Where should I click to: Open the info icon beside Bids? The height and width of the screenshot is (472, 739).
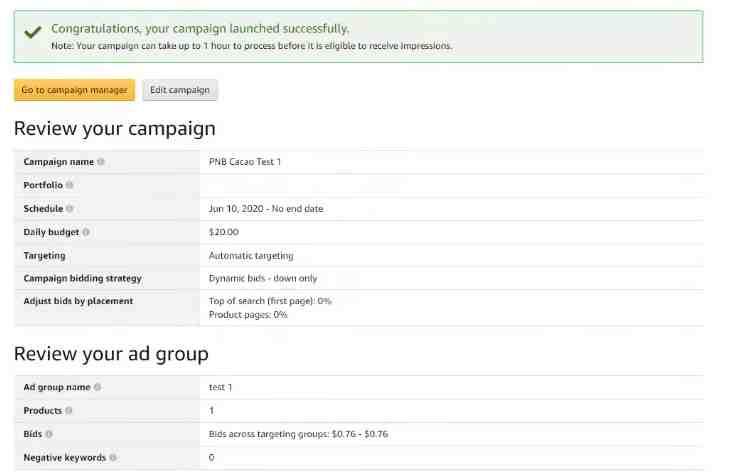pos(49,434)
